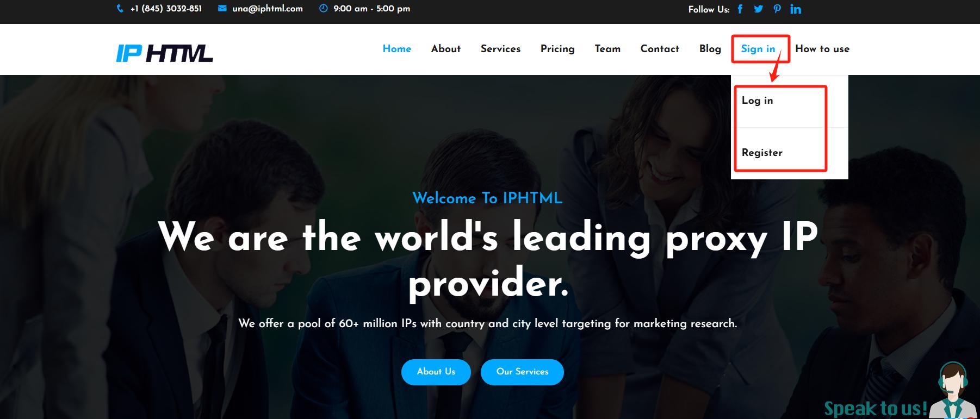This screenshot has width=980, height=419.
Task: Click the una@iphtml.com email address
Action: pos(268,9)
